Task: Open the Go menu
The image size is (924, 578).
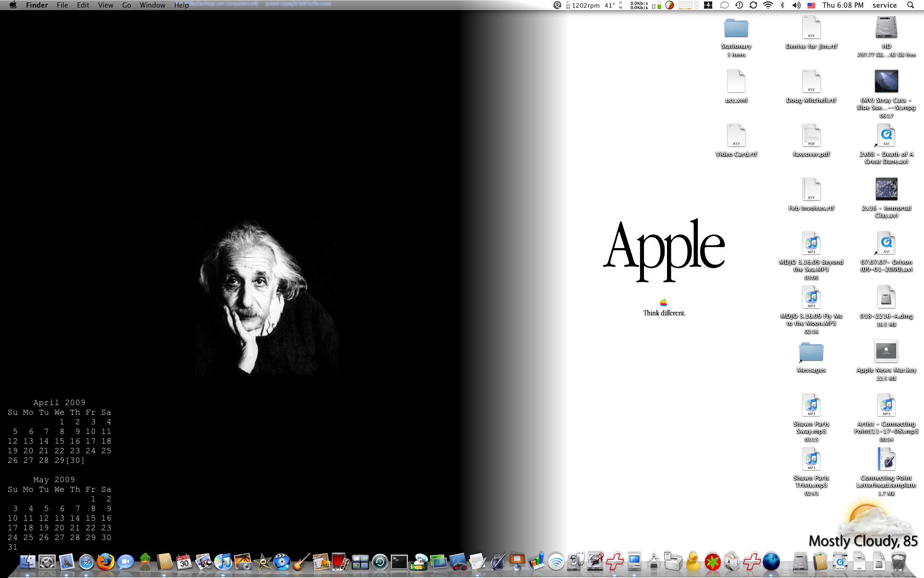Action: coord(127,5)
